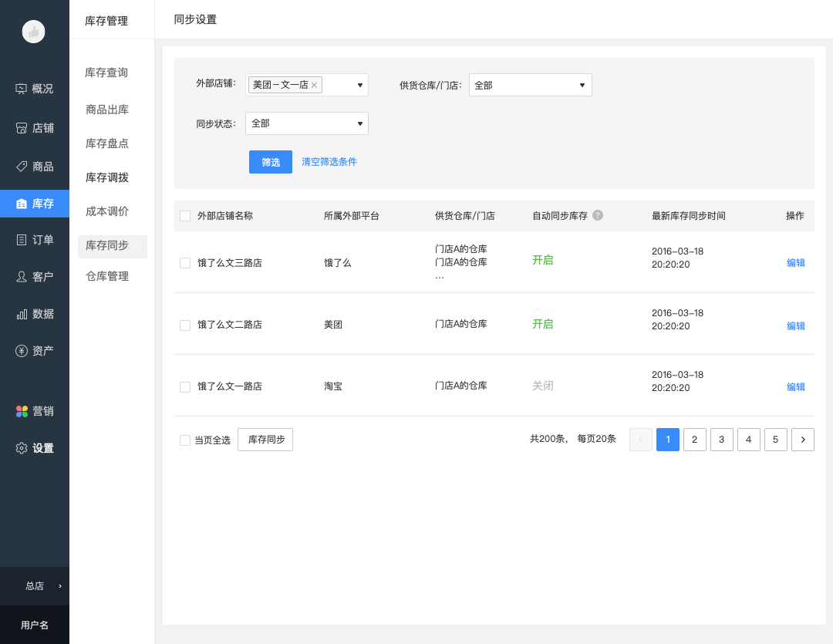Click the 概况 overview icon in sidebar
The height and width of the screenshot is (644, 833).
pos(22,89)
